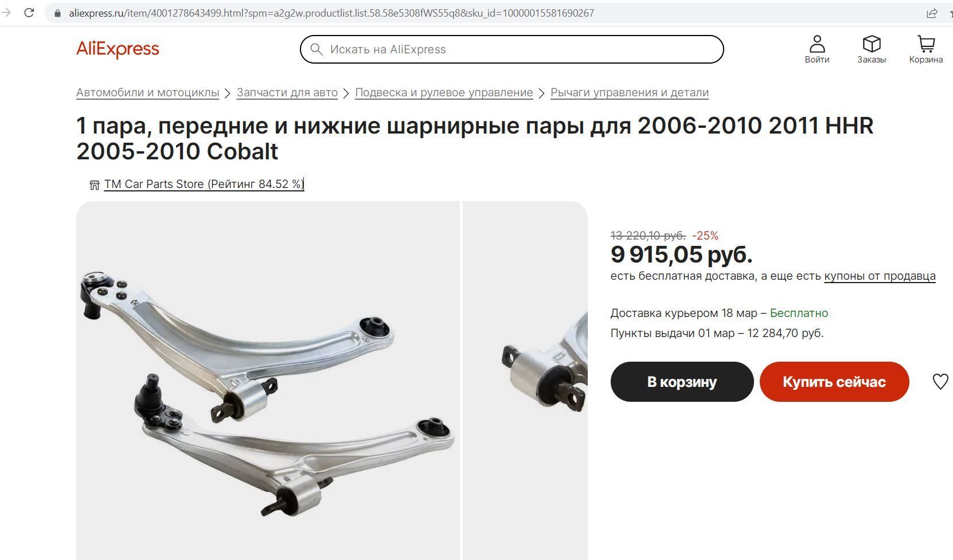
Task: Go to Запчасти для авто breadcrumb
Action: tap(287, 92)
